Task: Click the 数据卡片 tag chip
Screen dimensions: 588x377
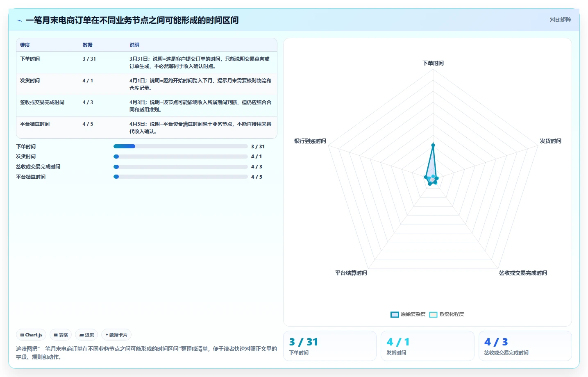Action: pyautogui.click(x=116, y=335)
